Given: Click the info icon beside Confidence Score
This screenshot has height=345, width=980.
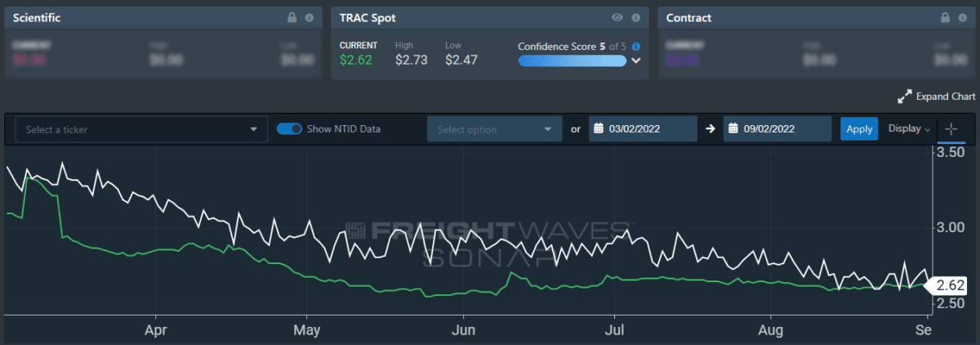Looking at the screenshot, I should (636, 47).
